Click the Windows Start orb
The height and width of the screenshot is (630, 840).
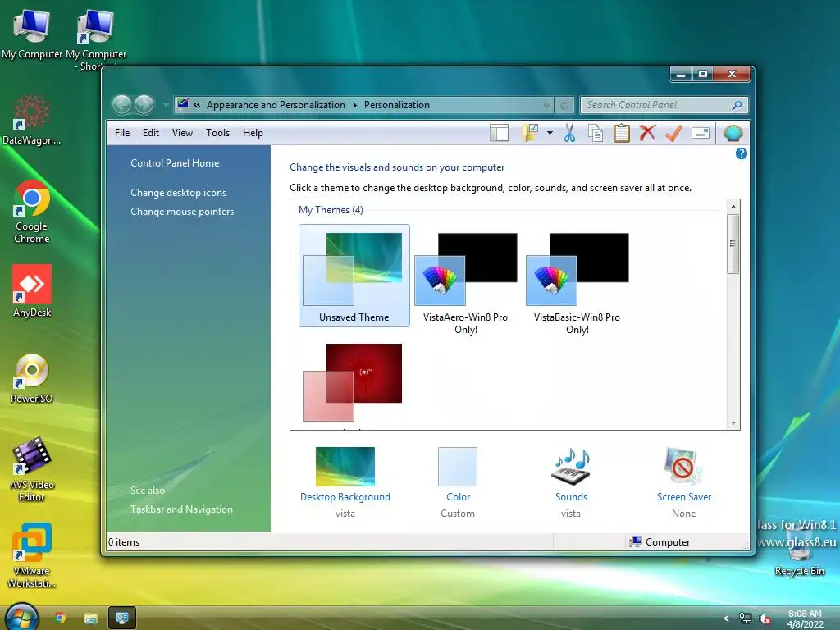pyautogui.click(x=21, y=618)
